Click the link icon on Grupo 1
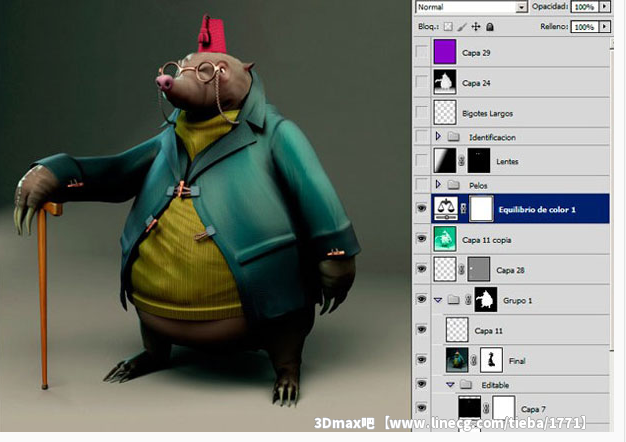Screen dimensions: 626x442 tap(468, 299)
